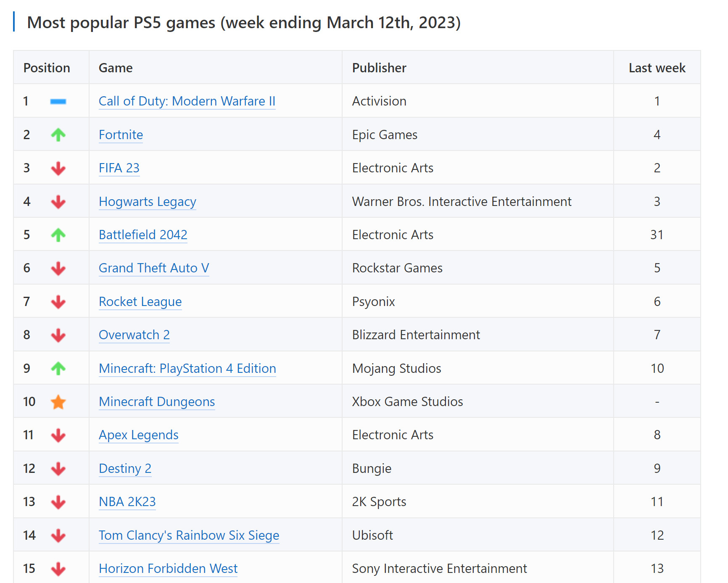Open the Call of Duty: Modern Warfare II link
This screenshot has height=583, width=728.
pyautogui.click(x=187, y=101)
